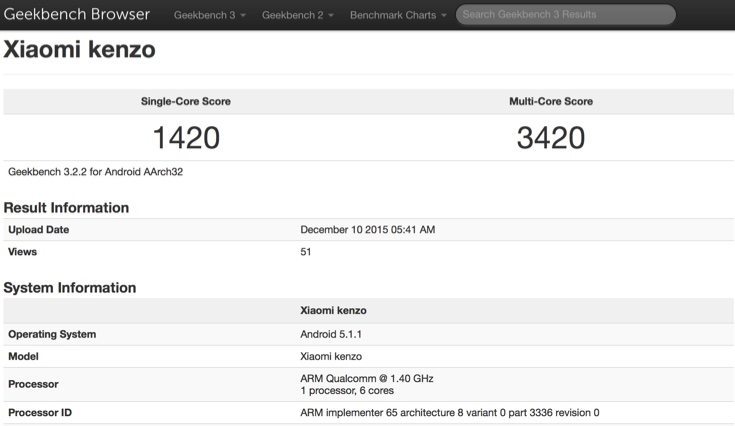Screen dimensions: 735x426
Task: Select the single-core score 1420
Action: [187, 138]
